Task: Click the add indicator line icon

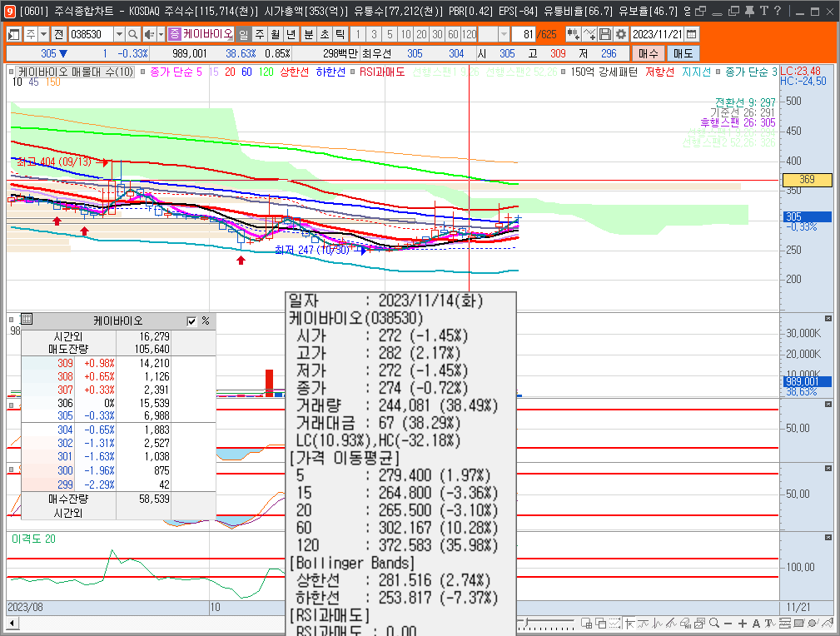Action: tap(589, 34)
